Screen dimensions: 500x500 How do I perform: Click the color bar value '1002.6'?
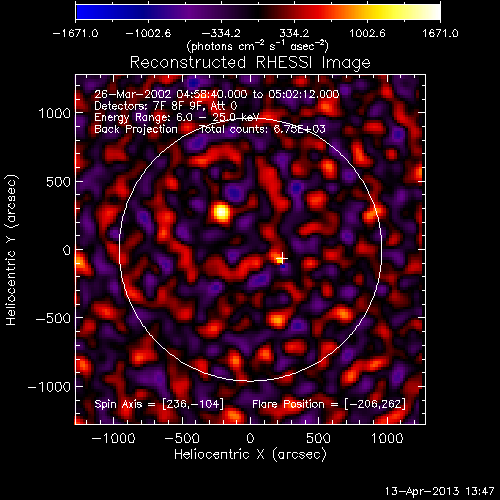[367, 33]
